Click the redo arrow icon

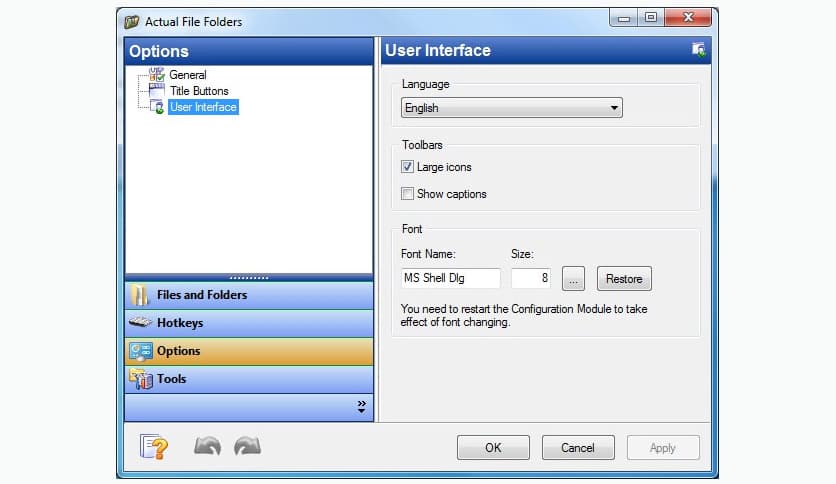[x=247, y=446]
